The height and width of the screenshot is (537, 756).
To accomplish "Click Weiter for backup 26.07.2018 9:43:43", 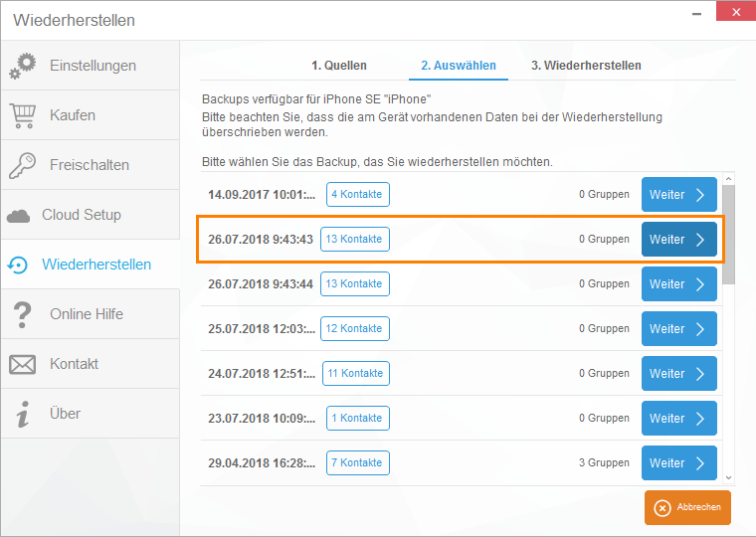I will click(x=678, y=239).
